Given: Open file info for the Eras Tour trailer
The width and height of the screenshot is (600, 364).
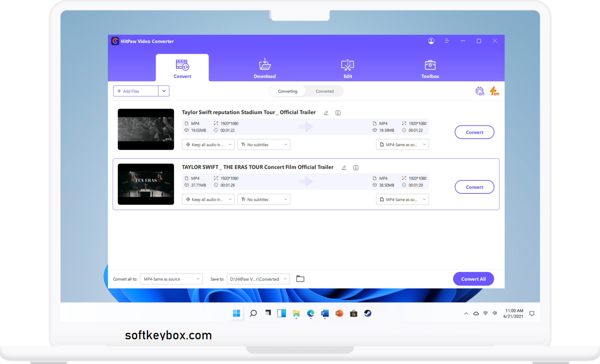Looking at the screenshot, I should tap(356, 167).
